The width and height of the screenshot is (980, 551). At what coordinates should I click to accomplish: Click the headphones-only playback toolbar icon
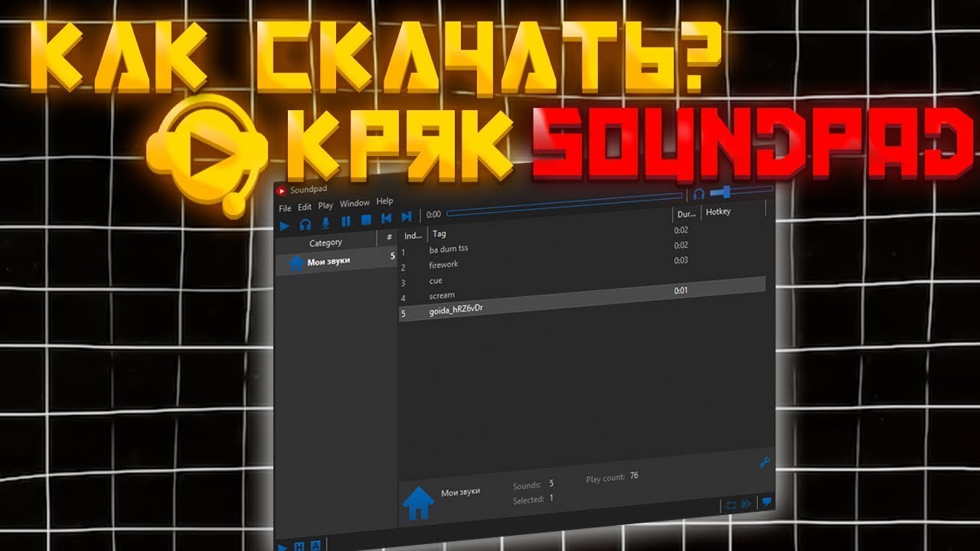coord(305,225)
